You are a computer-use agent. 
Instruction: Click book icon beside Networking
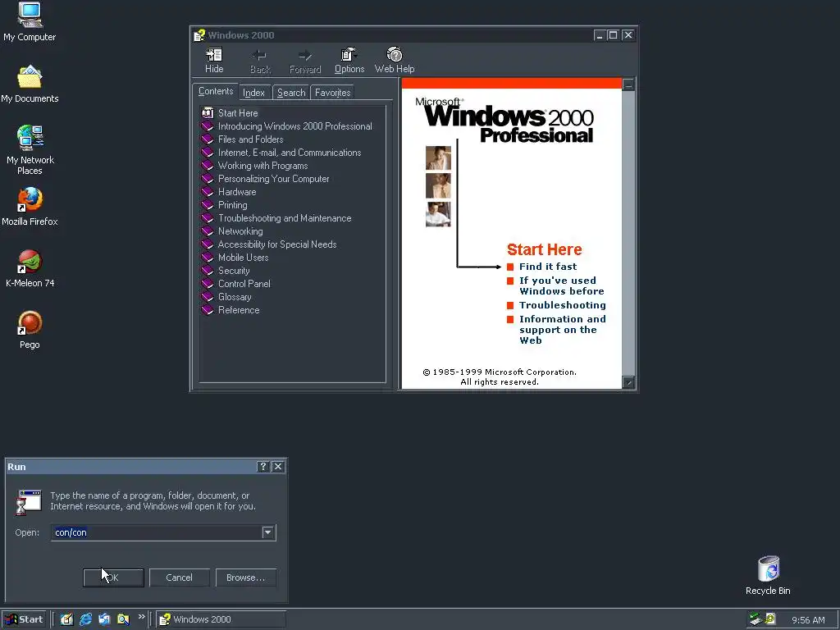[x=208, y=231]
